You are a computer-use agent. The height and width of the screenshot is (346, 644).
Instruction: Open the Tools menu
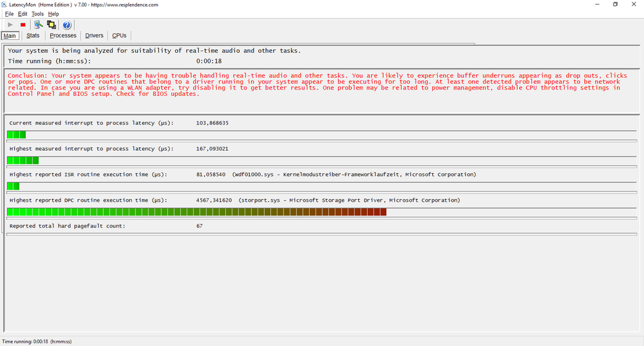coord(37,14)
